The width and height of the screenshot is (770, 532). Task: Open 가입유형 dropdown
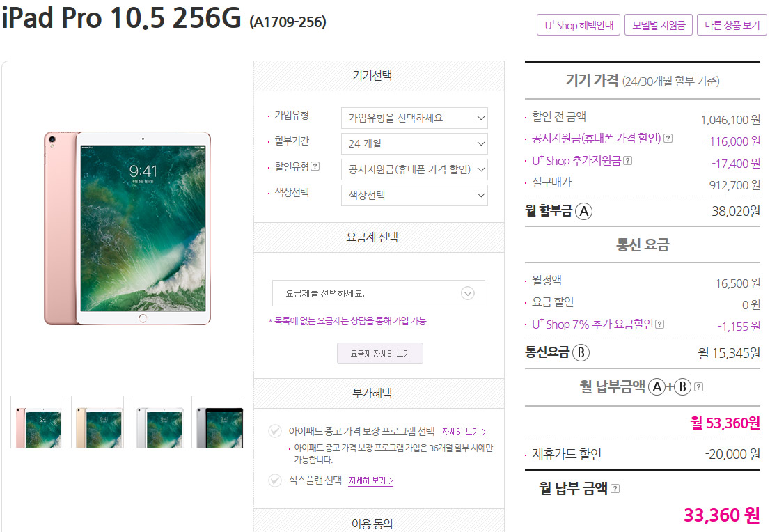pos(414,118)
